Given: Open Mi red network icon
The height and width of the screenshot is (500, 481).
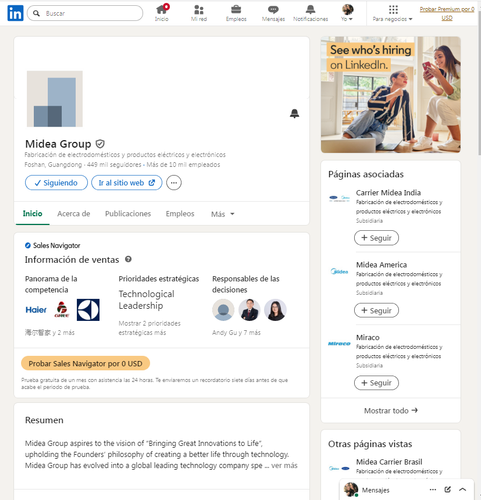Looking at the screenshot, I should point(199,13).
